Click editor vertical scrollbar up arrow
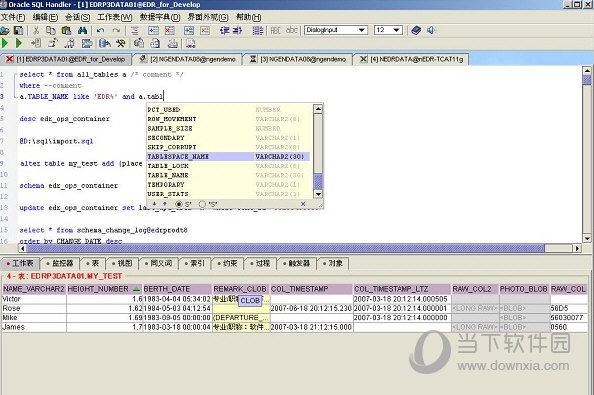 [587, 70]
